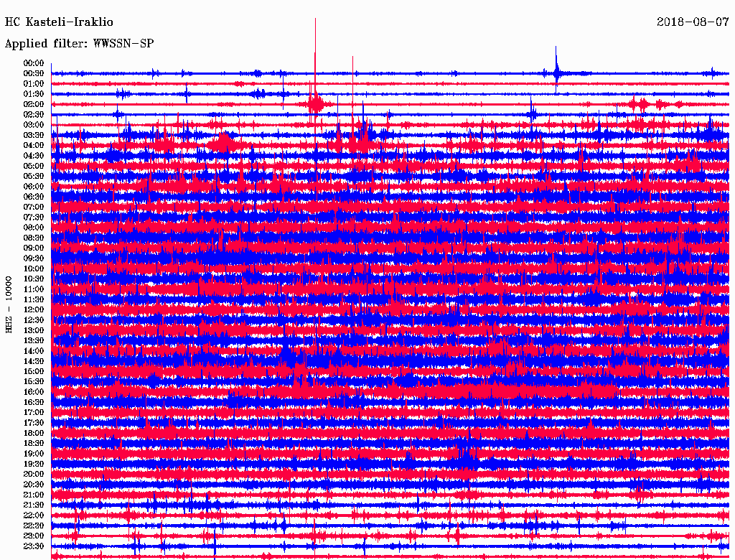The width and height of the screenshot is (735, 560).
Task: Click the '16:30' time label
Action: pos(34,402)
